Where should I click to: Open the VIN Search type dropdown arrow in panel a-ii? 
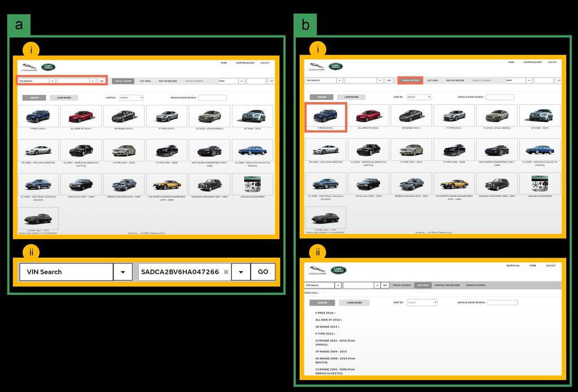122,272
